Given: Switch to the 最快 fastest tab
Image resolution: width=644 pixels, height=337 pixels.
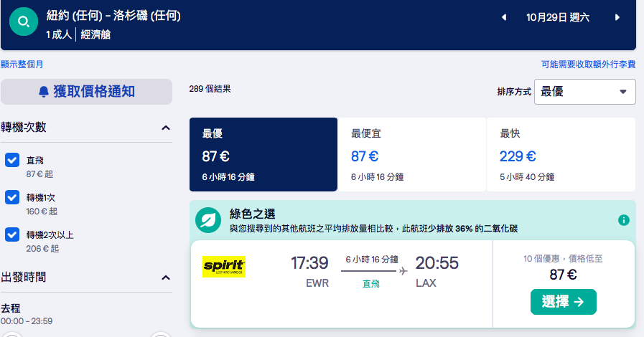Looking at the screenshot, I should pyautogui.click(x=561, y=155).
